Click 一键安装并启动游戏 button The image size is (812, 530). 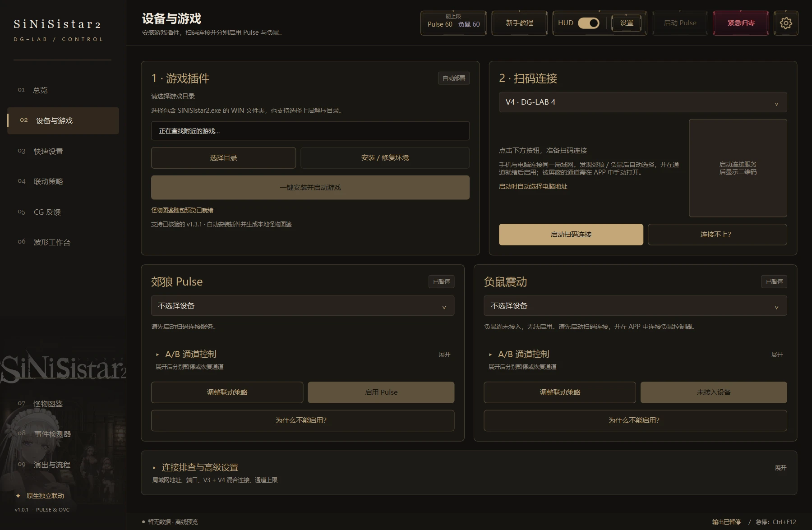click(310, 188)
